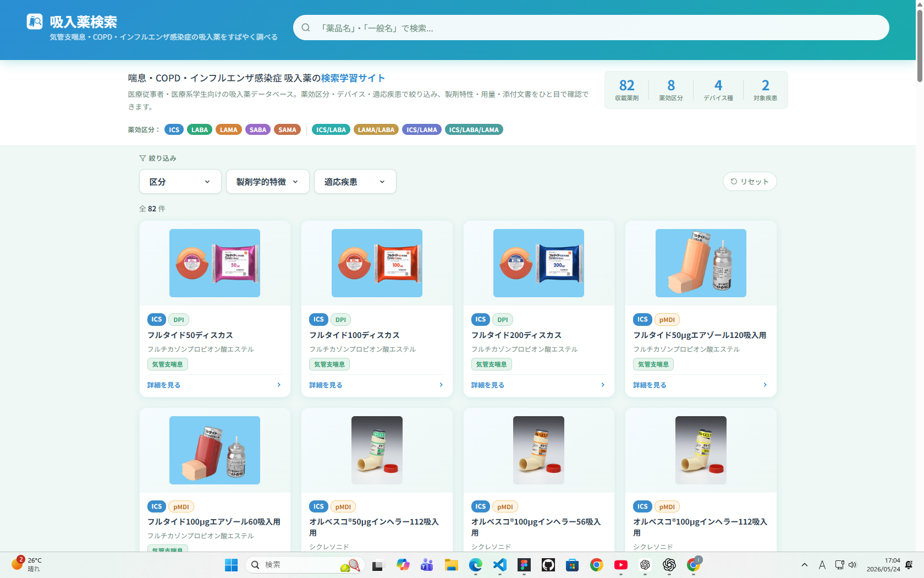The width and height of the screenshot is (924, 578).
Task: Open Microsoft Edge from taskbar
Action: pos(476,565)
